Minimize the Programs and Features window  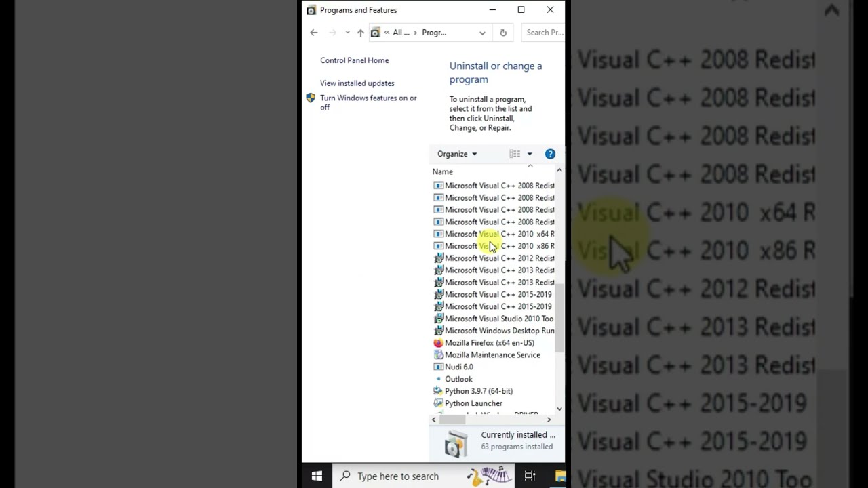click(492, 10)
